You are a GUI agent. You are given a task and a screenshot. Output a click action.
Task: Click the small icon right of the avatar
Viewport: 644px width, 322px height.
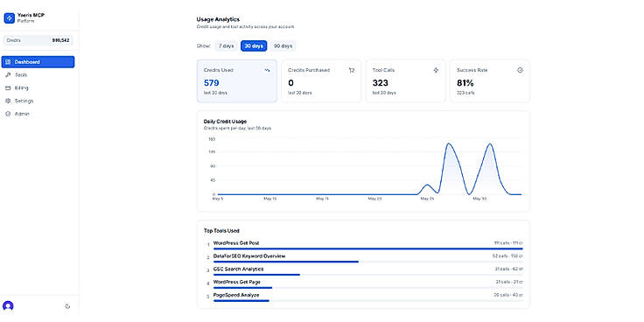67,306
